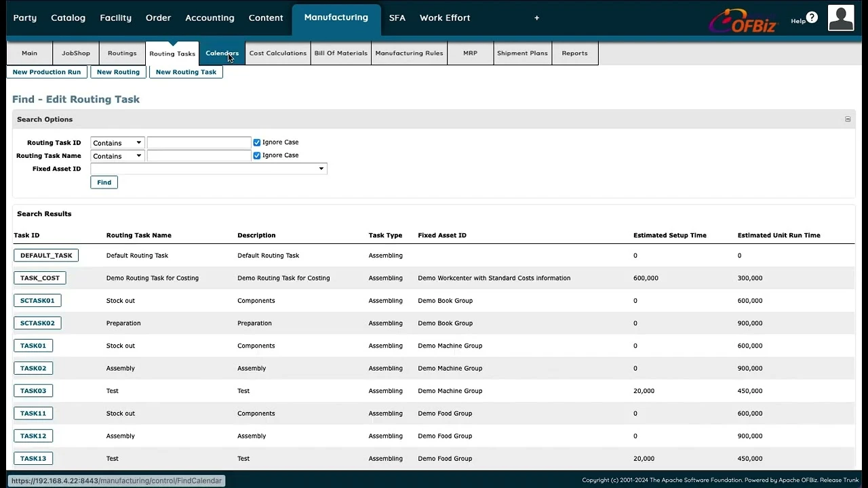Click 'Demo Workcenter with Standard Costs information' cell
Image resolution: width=868 pixels, height=488 pixels.
(x=494, y=278)
